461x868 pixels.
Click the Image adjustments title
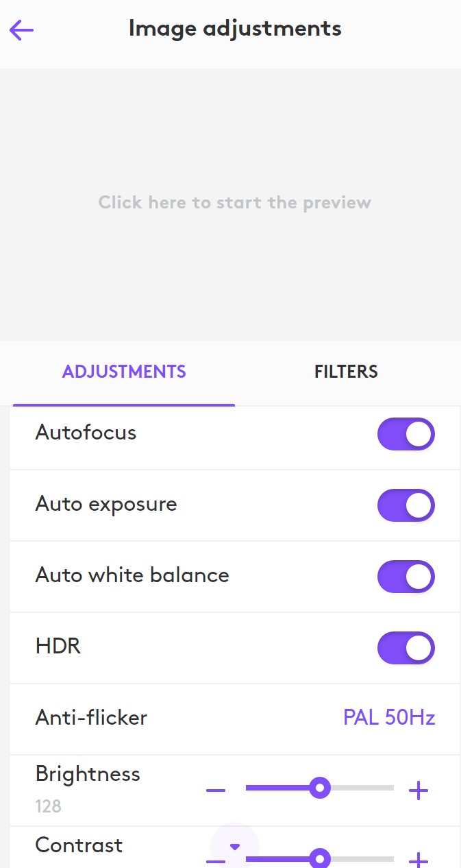(x=234, y=29)
